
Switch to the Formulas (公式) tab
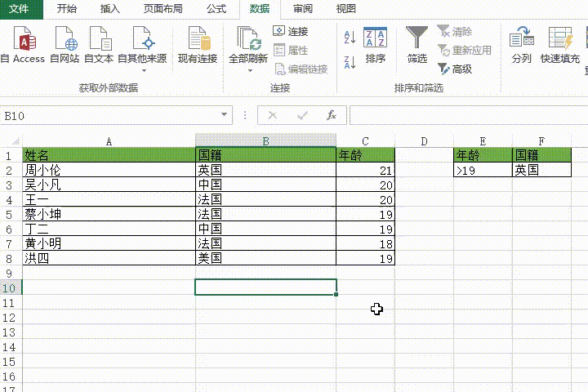216,9
